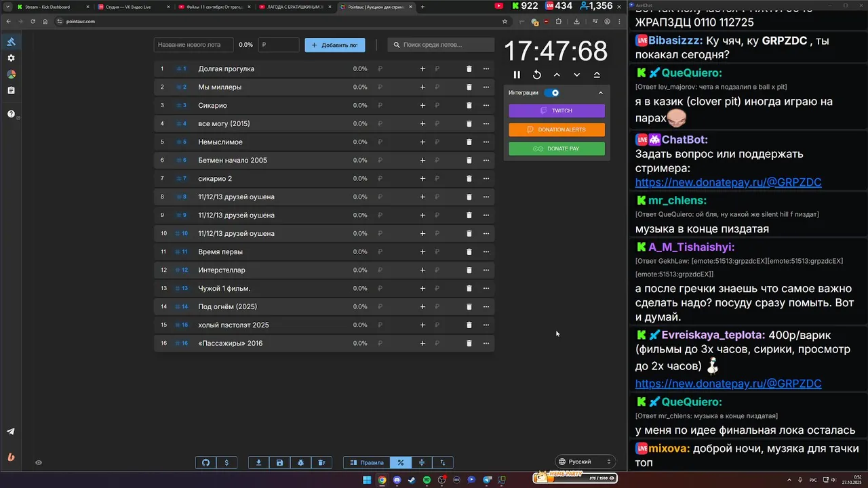Collapse the Интеграции panel
868x488 pixels.
coord(600,93)
